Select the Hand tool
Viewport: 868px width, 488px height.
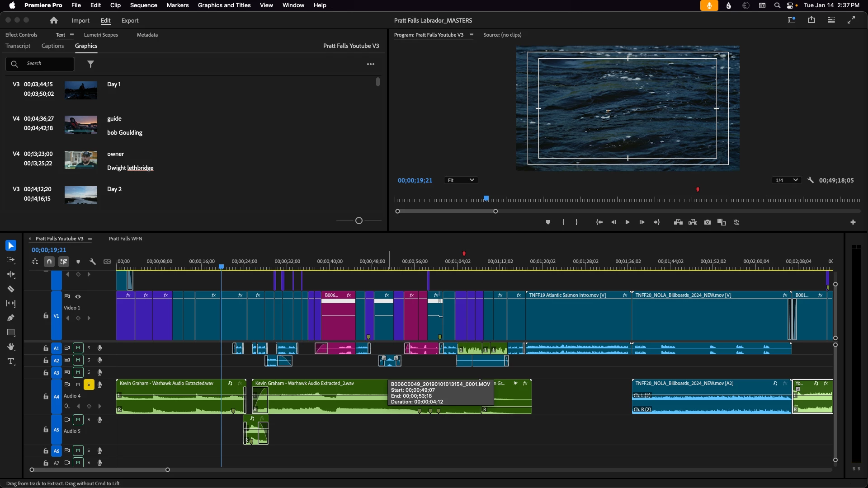[11, 347]
